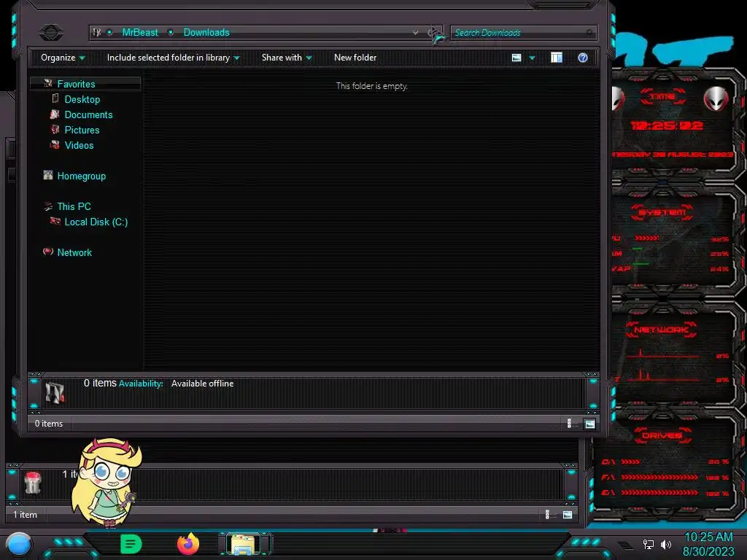
Task: Expand the address bar history dropdown
Action: click(415, 32)
